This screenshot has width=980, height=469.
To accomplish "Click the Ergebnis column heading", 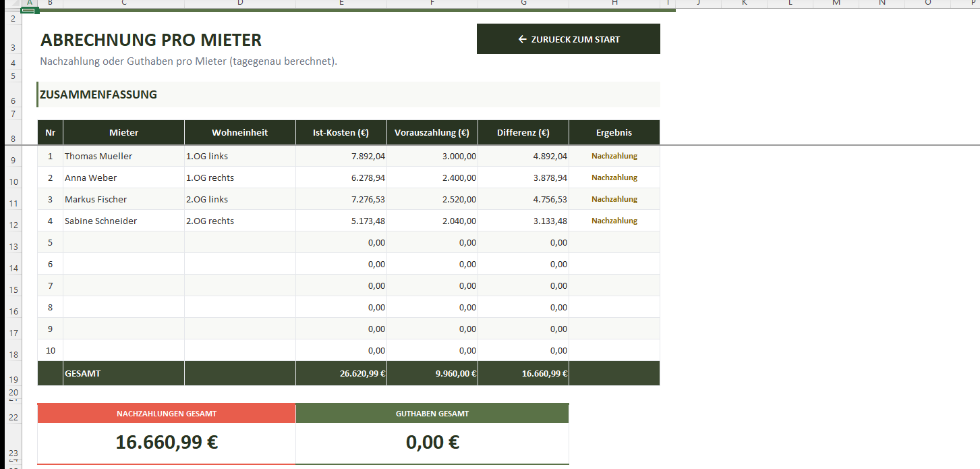I will pos(614,132).
